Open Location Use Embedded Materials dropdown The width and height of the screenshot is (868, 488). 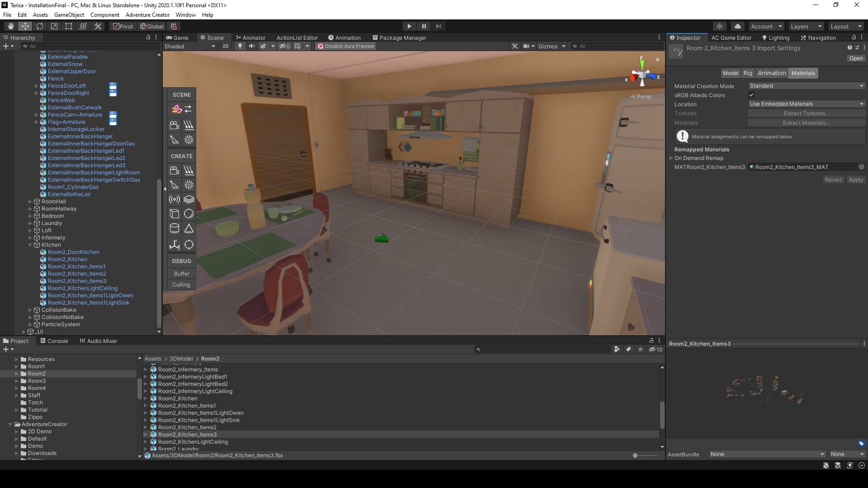807,104
